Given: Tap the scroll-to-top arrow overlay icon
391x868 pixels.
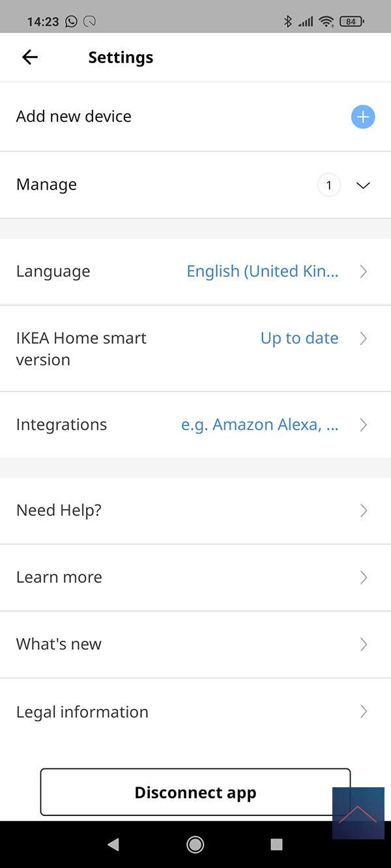Looking at the screenshot, I should coord(358,813).
